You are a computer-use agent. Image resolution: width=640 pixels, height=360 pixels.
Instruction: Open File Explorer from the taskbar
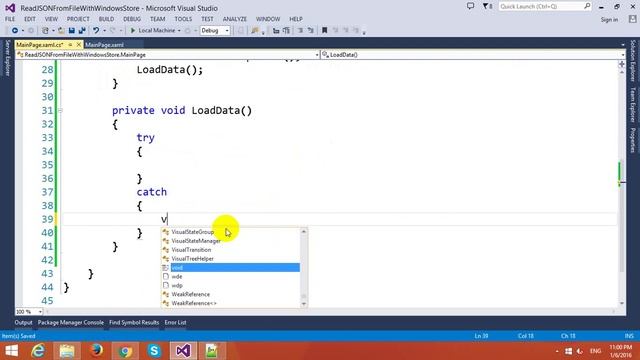(x=67, y=351)
